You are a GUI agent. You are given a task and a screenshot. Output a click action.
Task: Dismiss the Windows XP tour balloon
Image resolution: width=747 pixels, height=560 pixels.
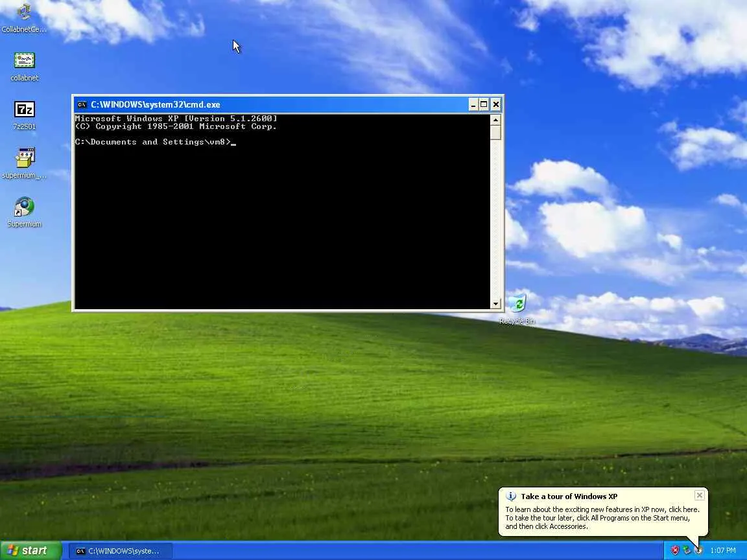[x=700, y=495]
